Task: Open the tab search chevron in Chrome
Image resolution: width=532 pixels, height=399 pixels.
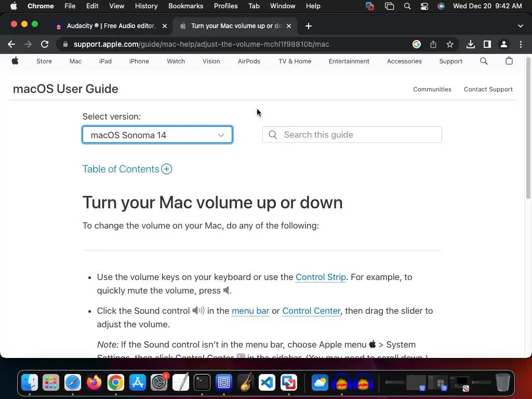Action: [x=520, y=26]
